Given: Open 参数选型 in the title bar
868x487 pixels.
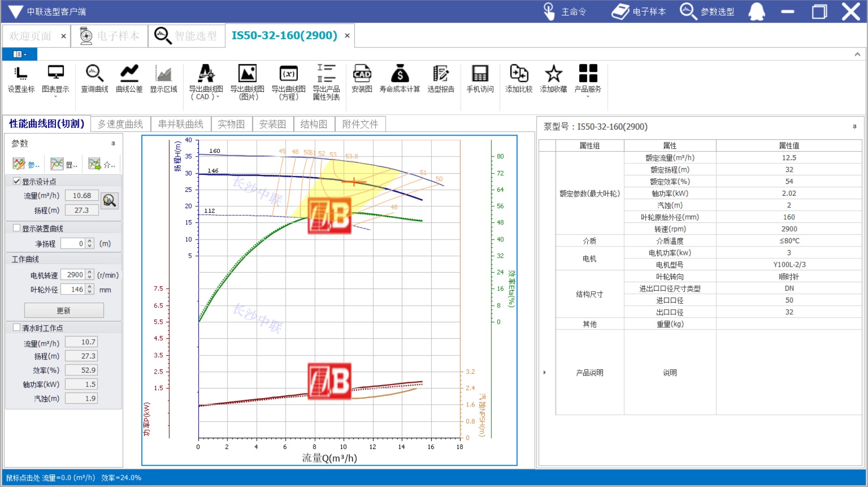Looking at the screenshot, I should [x=707, y=12].
